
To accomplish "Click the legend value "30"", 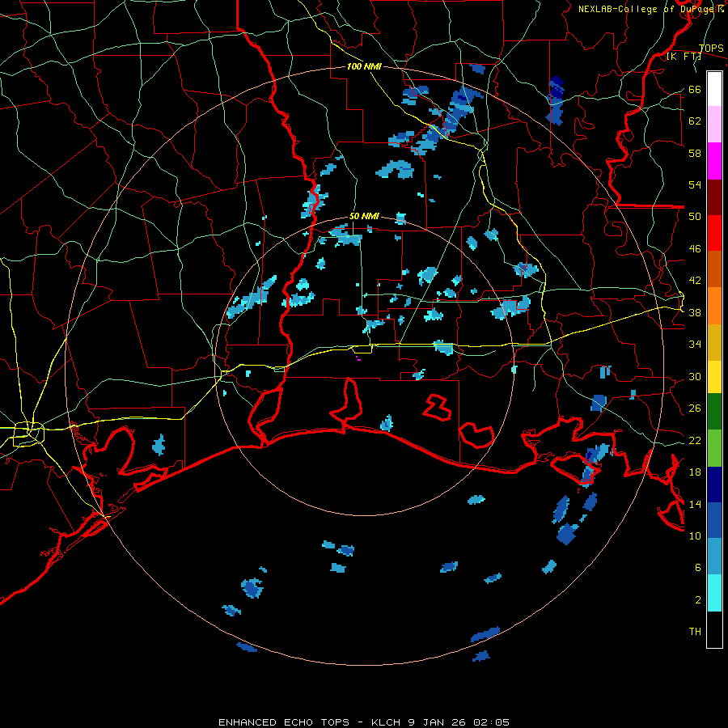I will tap(695, 376).
